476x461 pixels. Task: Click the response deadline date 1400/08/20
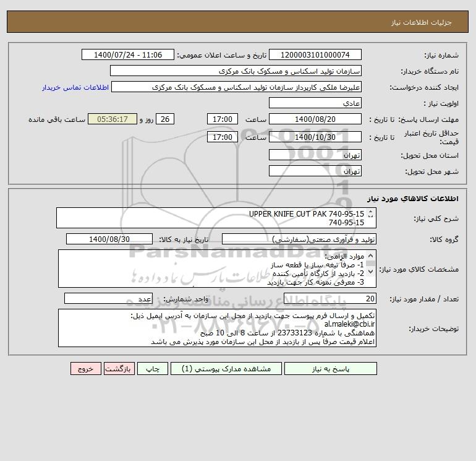315,119
